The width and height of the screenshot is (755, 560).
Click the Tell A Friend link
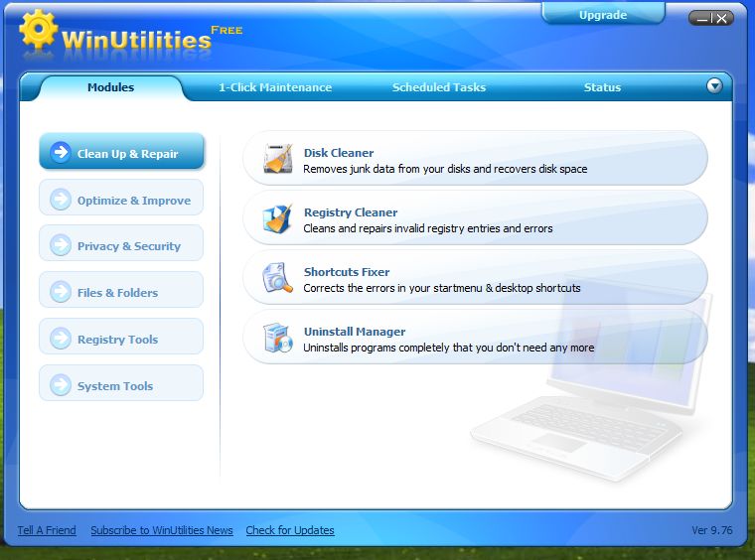click(47, 530)
